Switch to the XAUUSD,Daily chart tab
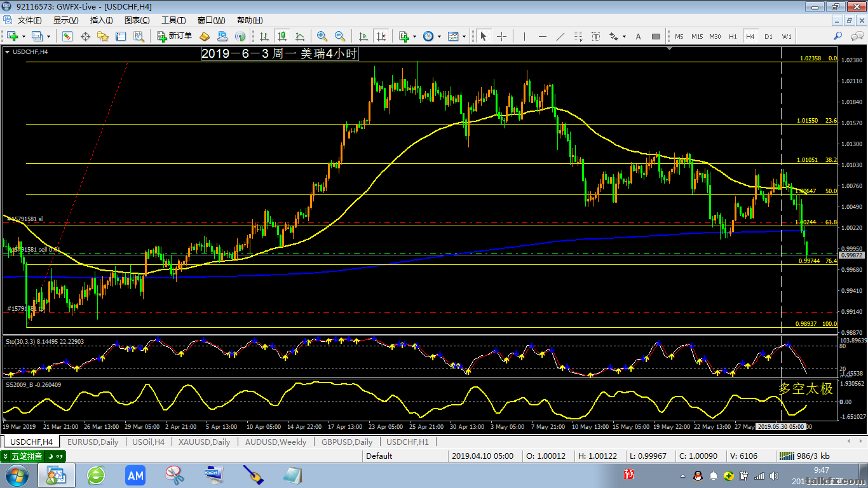 coord(205,442)
